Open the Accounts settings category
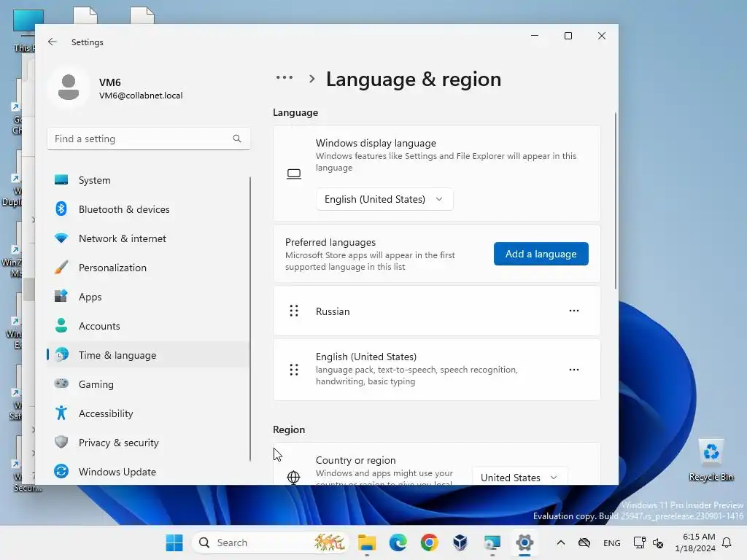 pyautogui.click(x=148, y=326)
